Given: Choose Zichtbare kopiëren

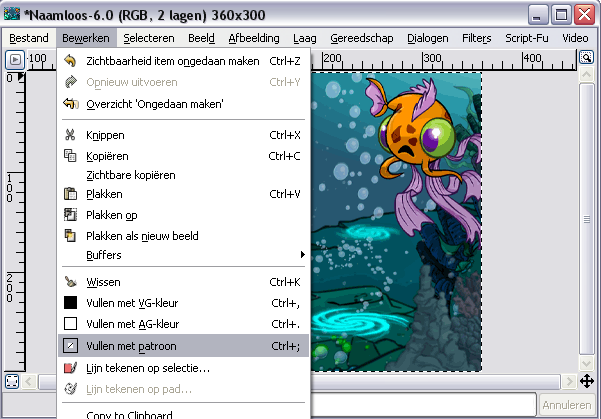Looking at the screenshot, I should tap(184, 175).
